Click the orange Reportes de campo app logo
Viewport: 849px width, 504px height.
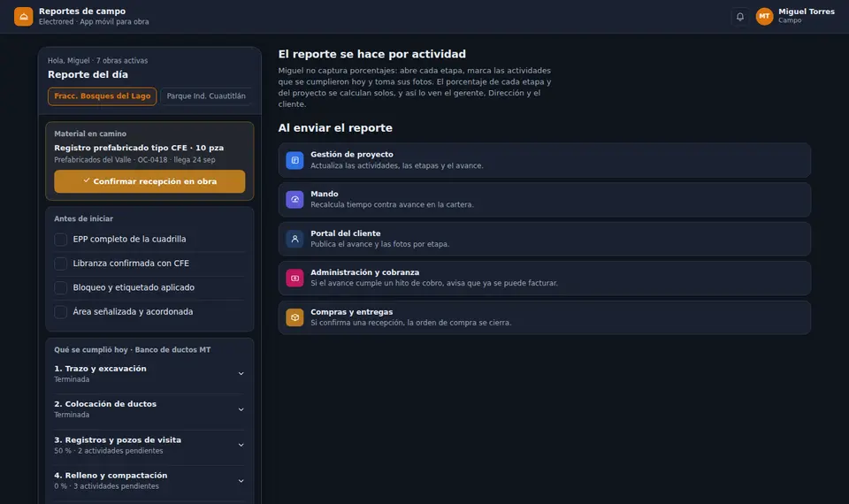[x=23, y=16]
